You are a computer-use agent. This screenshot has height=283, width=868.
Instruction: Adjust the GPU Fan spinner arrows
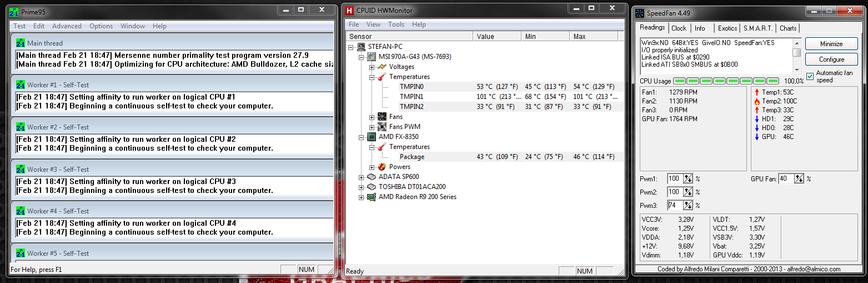pos(799,178)
